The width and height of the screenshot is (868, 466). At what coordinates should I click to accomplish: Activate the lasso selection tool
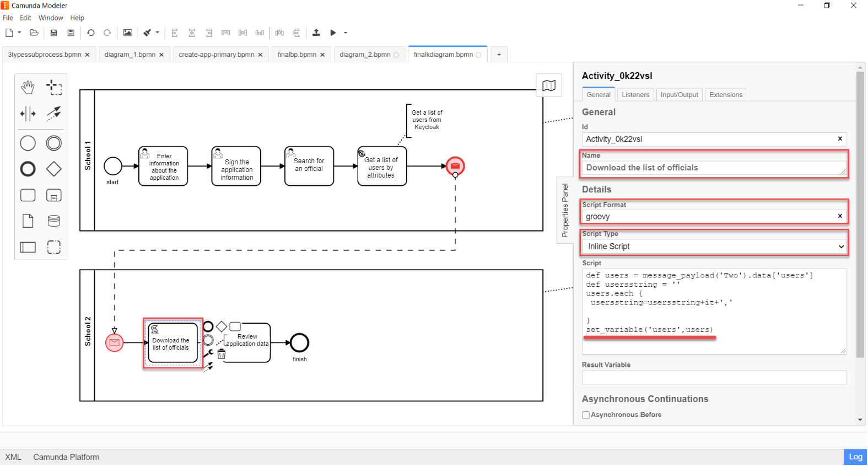point(53,87)
